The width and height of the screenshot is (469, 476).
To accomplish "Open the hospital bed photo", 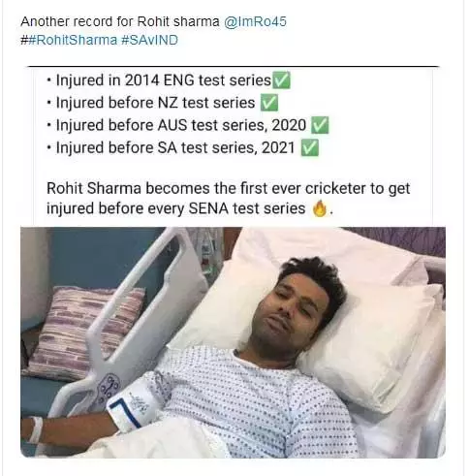I will pyautogui.click(x=234, y=342).
